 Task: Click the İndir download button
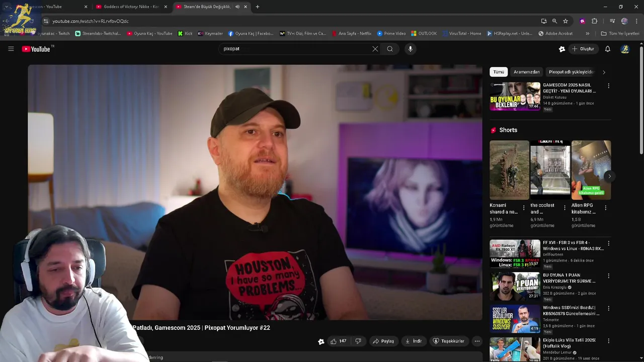point(413,341)
